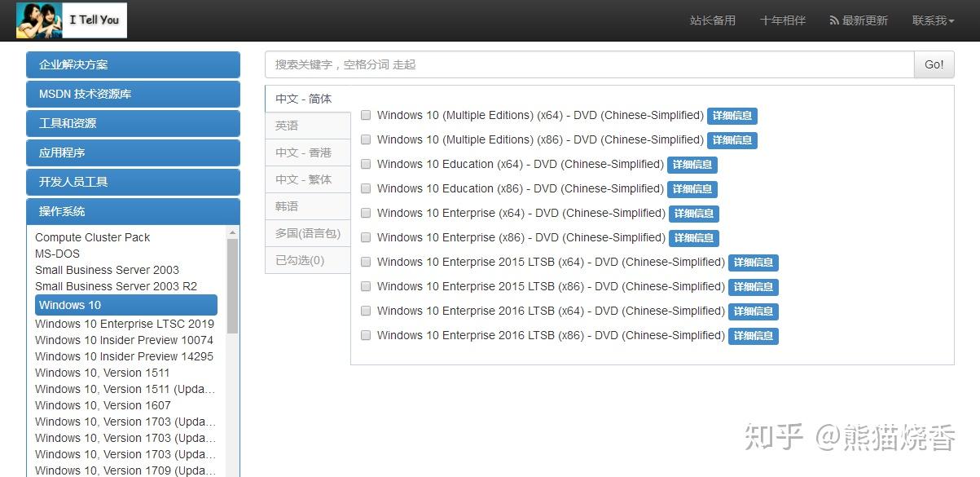
Task: Click Windows 10 Education (x64) DVD label
Action: click(521, 164)
